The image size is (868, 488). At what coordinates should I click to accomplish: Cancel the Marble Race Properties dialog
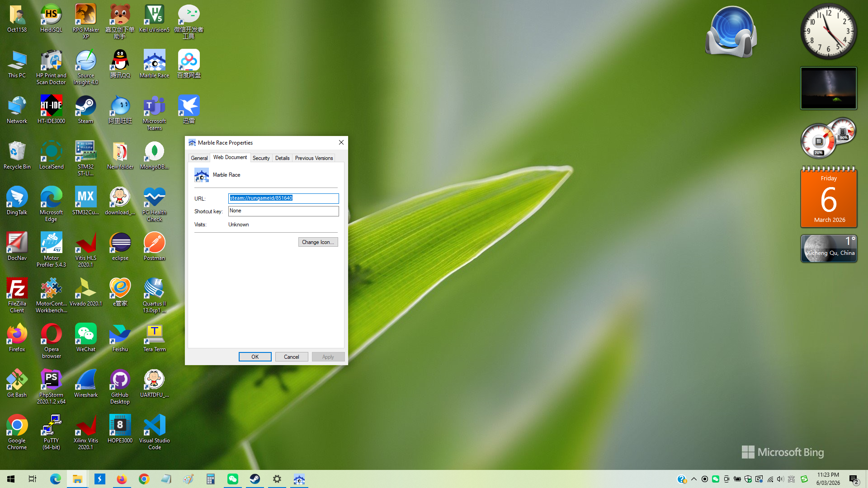coord(291,357)
